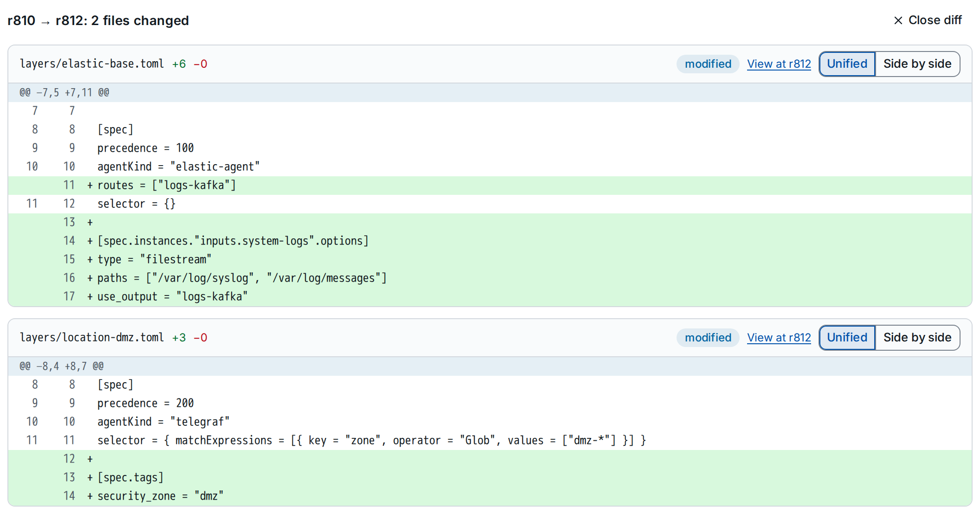Screen dimensions: 980x514
Task: Select filename layers/location-dmz.toml
Action: click(92, 338)
